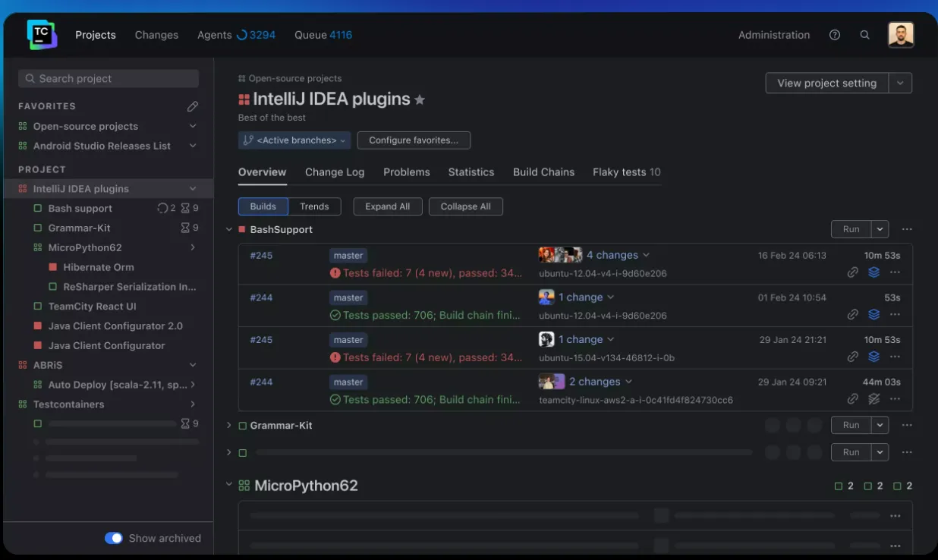Screen dimensions: 938x560
Task: Open build #245 from 16 Feb 24
Action: 261,256
